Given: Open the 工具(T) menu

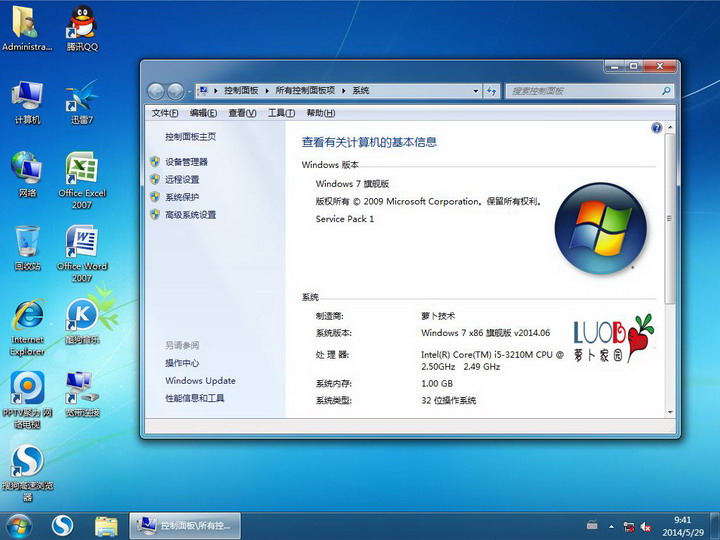Looking at the screenshot, I should (281, 113).
